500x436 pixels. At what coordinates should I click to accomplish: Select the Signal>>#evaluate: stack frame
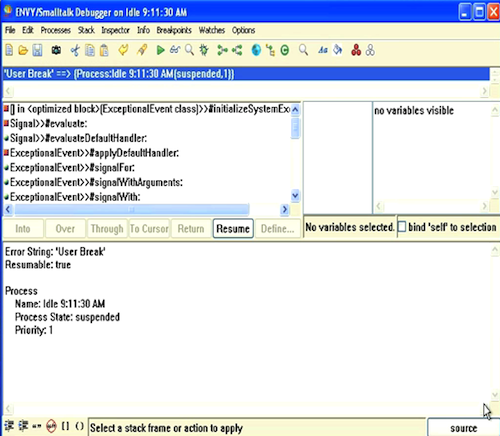pyautogui.click(x=147, y=124)
